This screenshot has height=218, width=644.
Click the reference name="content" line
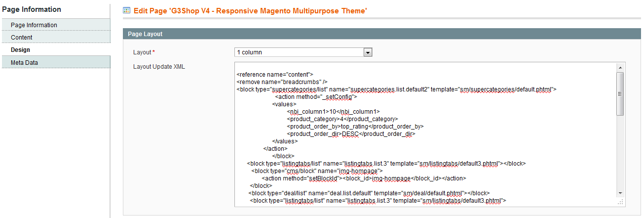tap(275, 74)
